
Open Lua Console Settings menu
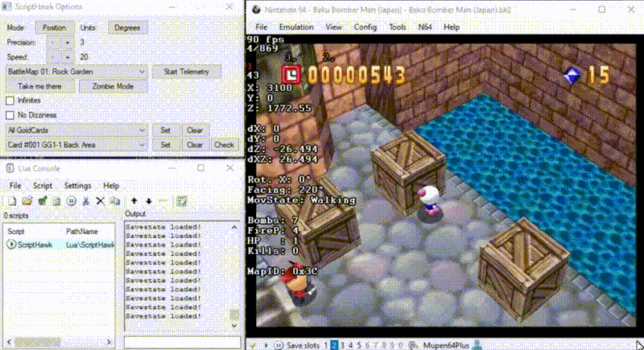(x=77, y=186)
